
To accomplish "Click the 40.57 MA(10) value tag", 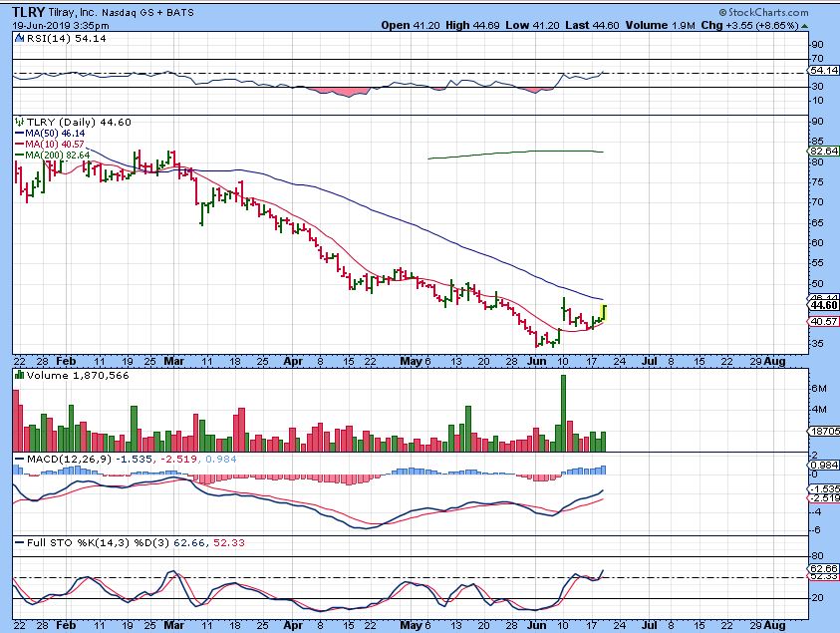I will click(821, 321).
